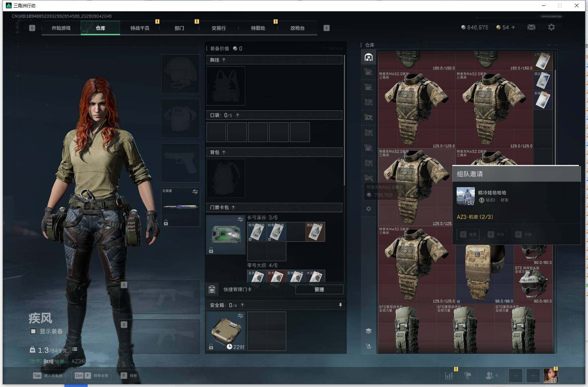Select the 北极星 melee weapon
This screenshot has height=387, width=588.
[180, 207]
